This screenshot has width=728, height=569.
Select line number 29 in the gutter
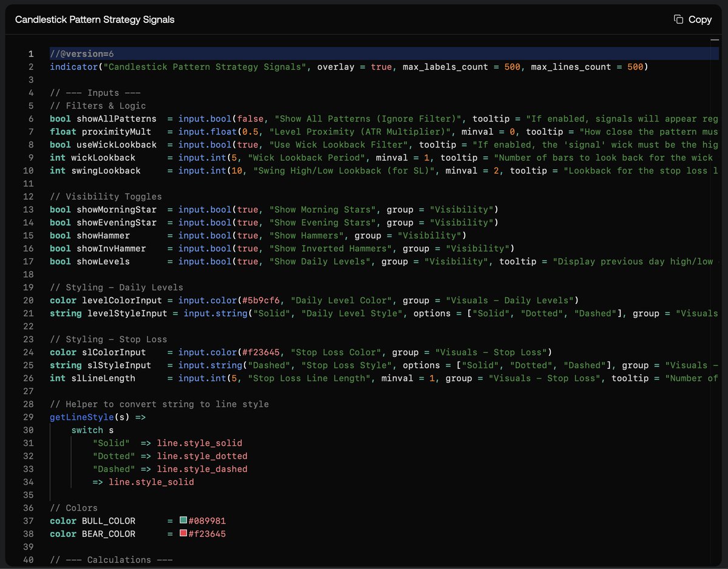tap(29, 417)
